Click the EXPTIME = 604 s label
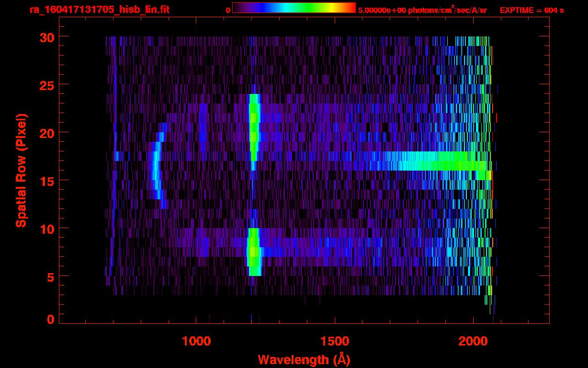The image size is (588, 368). 531,10
